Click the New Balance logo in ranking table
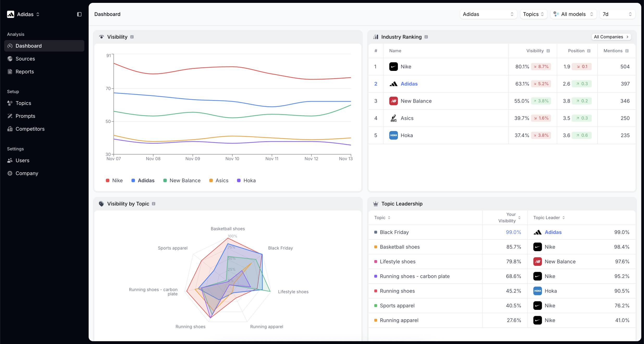The width and height of the screenshot is (644, 344). [x=393, y=101]
